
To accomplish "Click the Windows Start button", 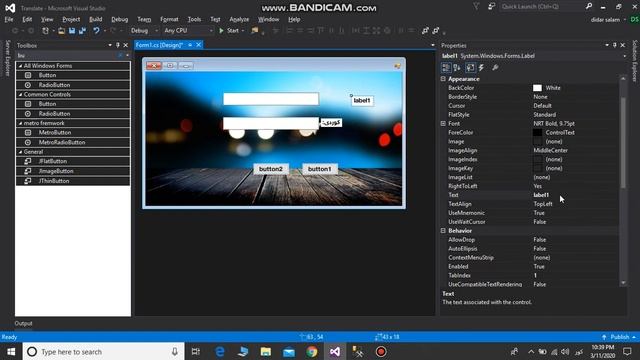I will 11,351.
